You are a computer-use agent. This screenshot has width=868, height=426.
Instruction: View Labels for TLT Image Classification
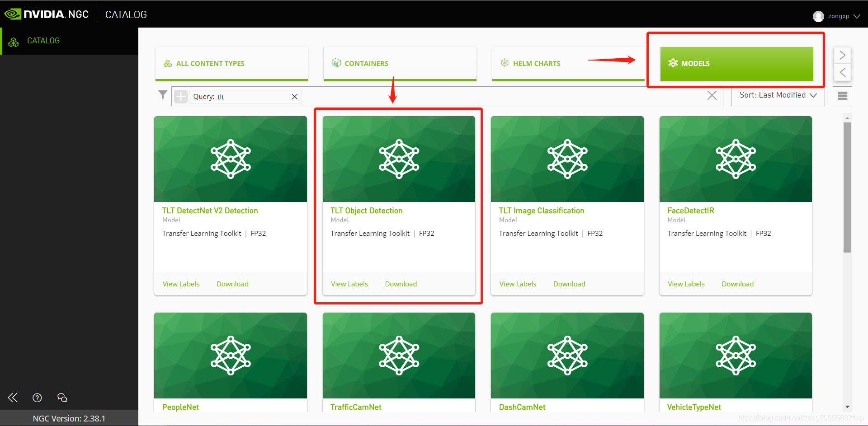point(518,284)
